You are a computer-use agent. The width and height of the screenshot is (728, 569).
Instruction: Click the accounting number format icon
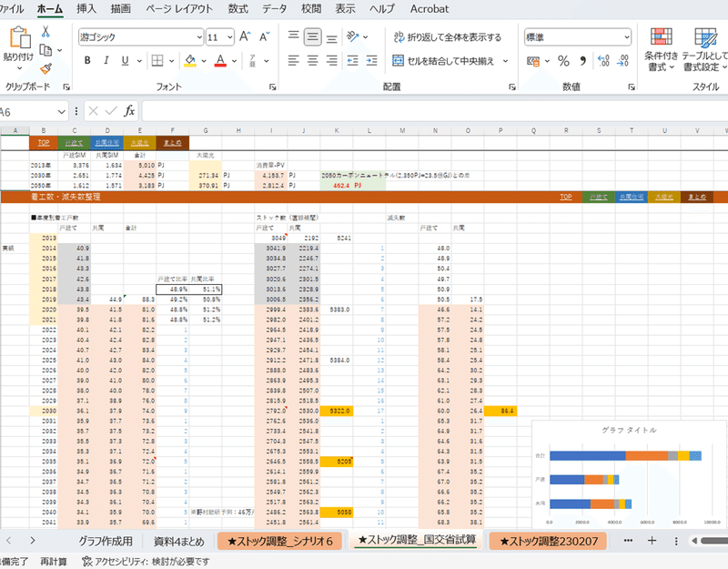[533, 61]
